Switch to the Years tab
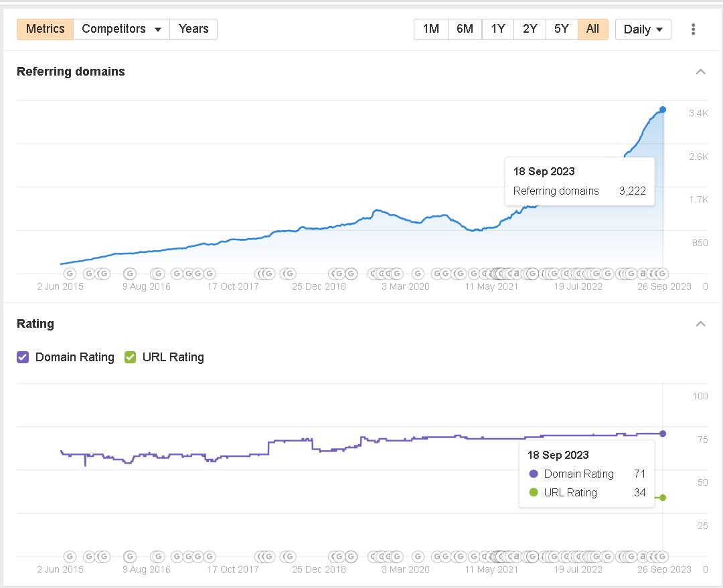This screenshot has height=588, width=723. coord(193,29)
